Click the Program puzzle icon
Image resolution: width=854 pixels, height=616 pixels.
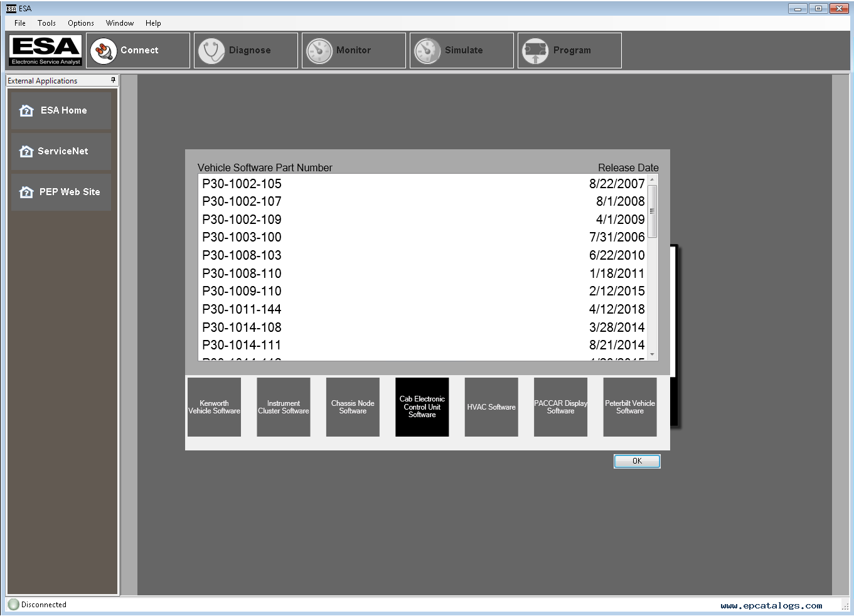click(535, 51)
